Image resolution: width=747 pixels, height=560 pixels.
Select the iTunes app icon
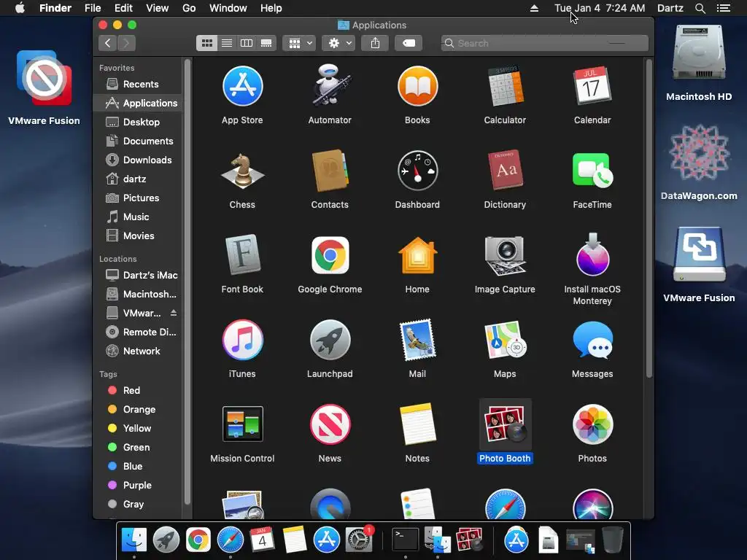pyautogui.click(x=242, y=340)
